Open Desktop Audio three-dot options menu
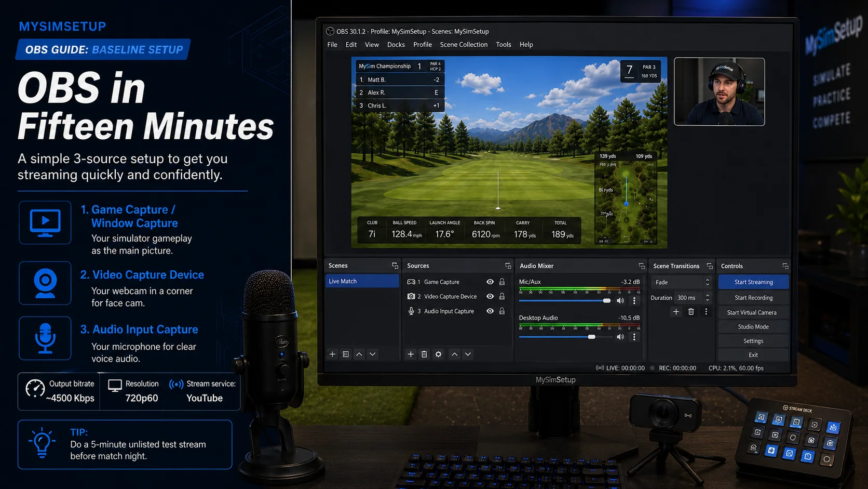 pyautogui.click(x=634, y=337)
